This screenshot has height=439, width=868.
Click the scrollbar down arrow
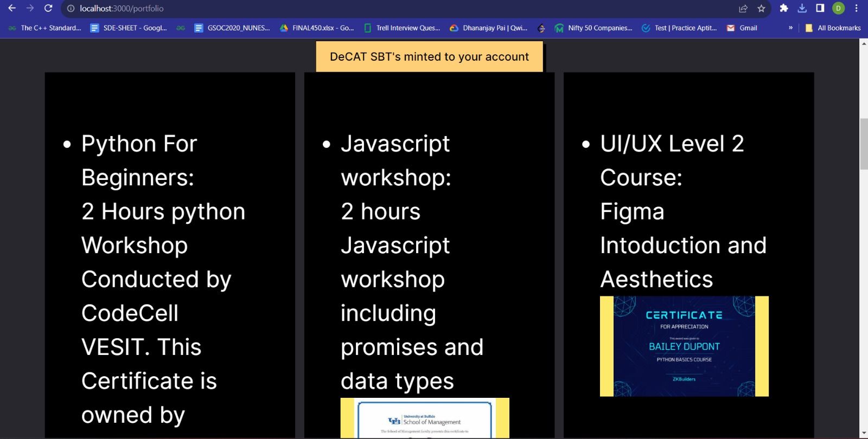click(864, 434)
